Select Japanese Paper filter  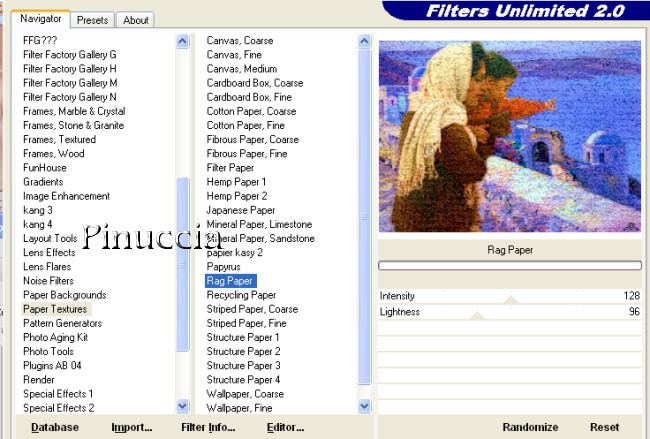pos(241,211)
